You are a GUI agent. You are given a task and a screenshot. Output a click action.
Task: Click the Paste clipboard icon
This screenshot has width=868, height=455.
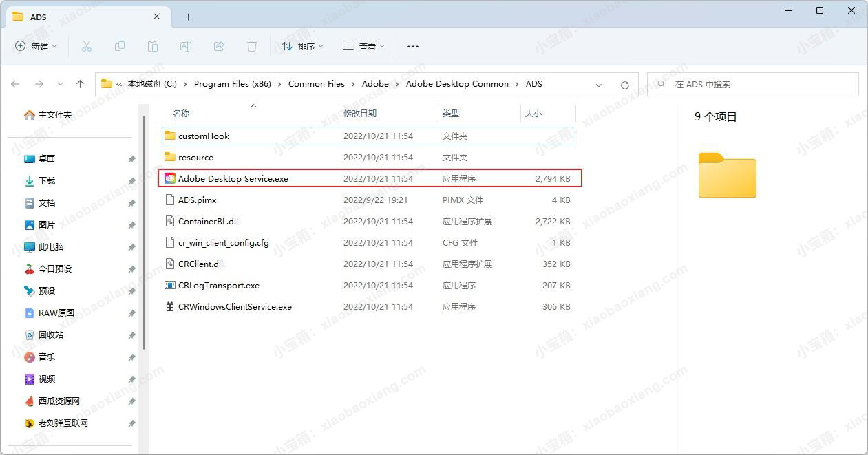point(153,46)
